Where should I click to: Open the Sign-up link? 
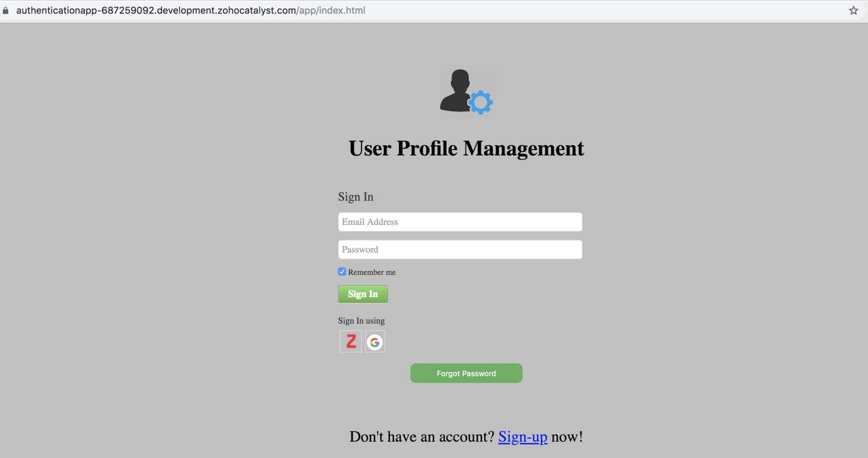click(x=522, y=437)
